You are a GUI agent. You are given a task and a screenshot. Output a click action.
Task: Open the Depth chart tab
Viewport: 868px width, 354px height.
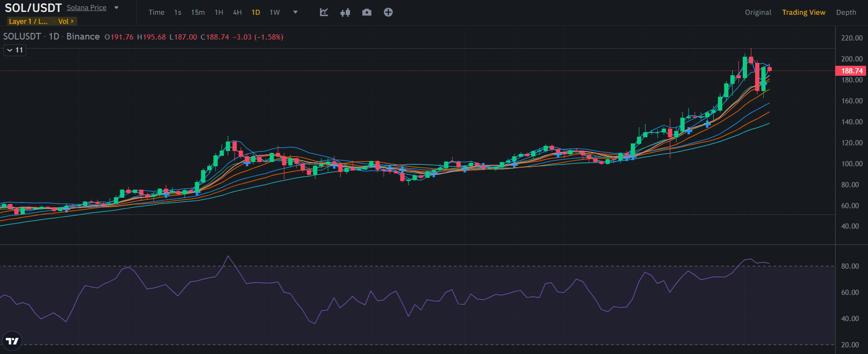pos(846,12)
